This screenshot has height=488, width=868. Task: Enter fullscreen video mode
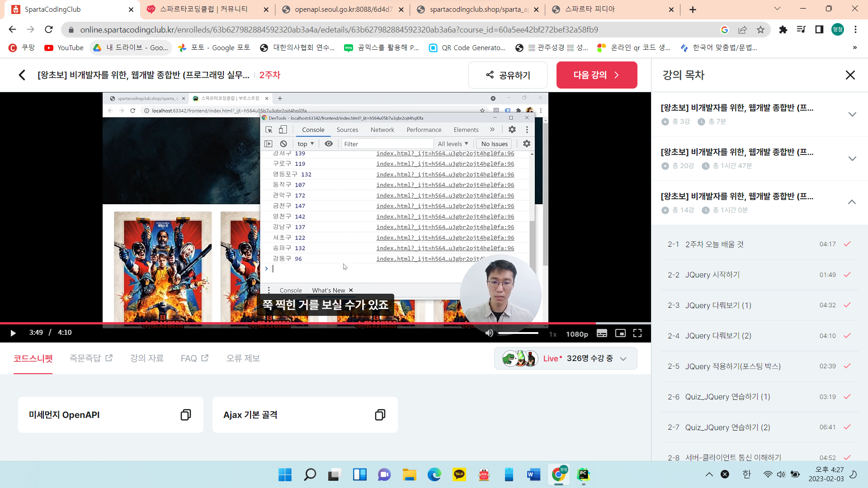tap(637, 333)
